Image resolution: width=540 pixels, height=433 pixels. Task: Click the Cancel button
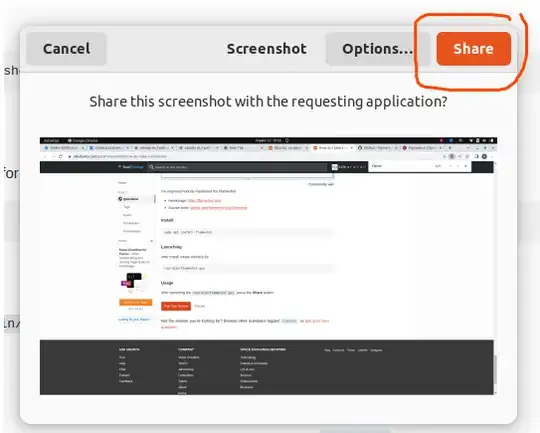point(66,49)
